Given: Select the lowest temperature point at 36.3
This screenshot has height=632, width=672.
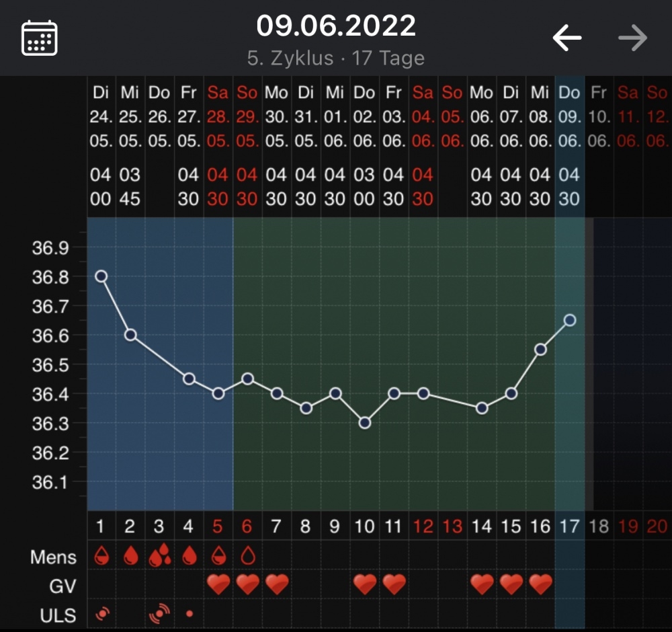Looking at the screenshot, I should pyautogui.click(x=365, y=422).
